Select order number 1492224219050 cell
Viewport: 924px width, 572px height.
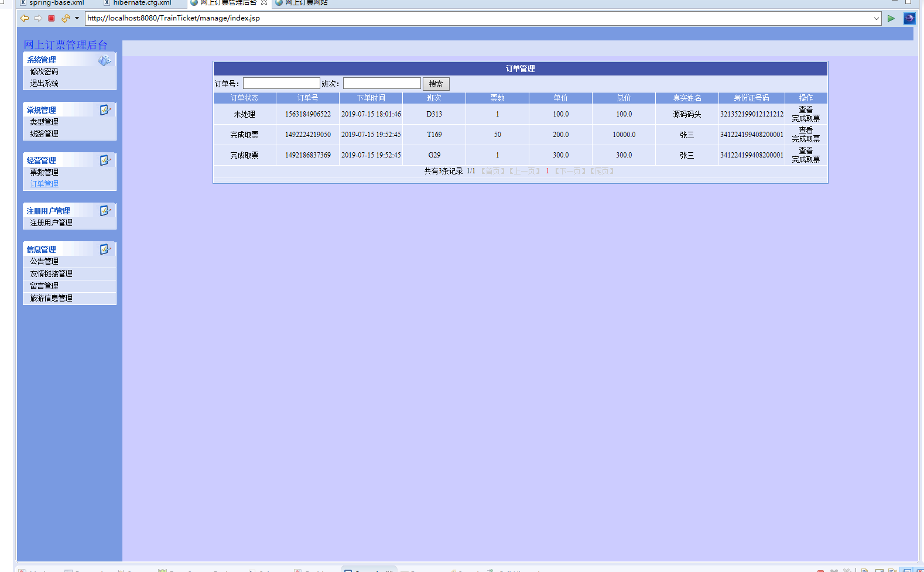coord(308,135)
